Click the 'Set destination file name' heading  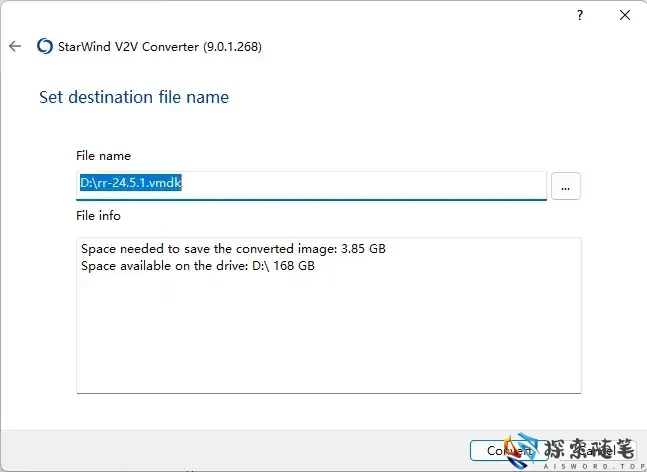[134, 97]
